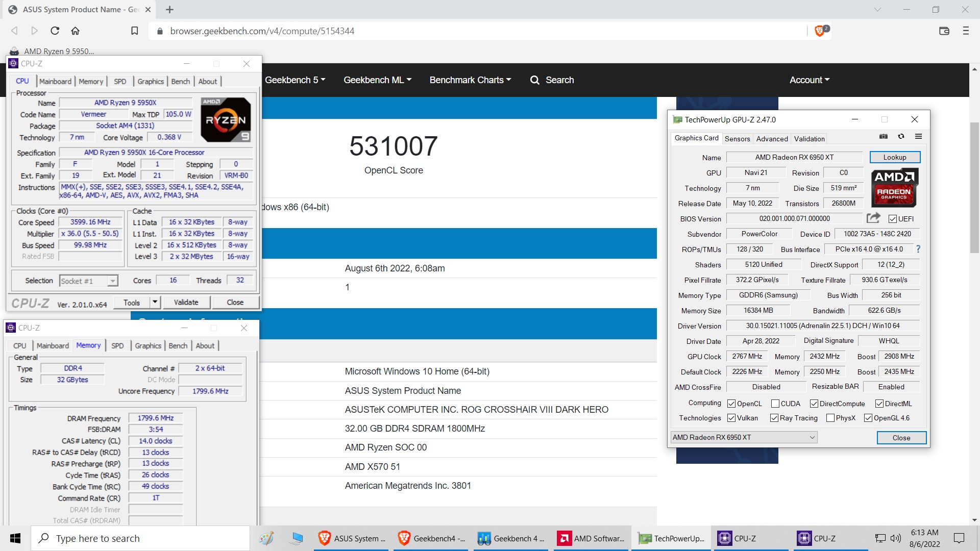980x551 pixels.
Task: Open Bench tab in upper CPU-Z
Action: point(180,81)
